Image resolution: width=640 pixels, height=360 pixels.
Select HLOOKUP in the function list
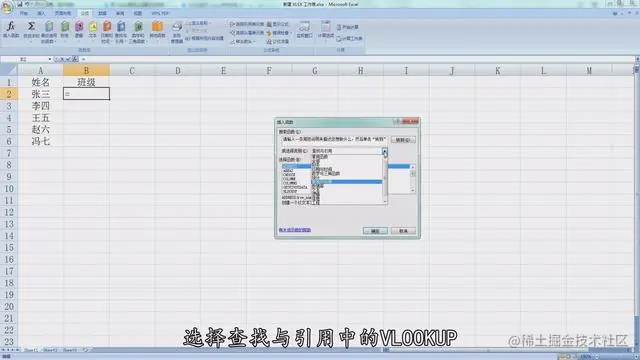(290, 191)
